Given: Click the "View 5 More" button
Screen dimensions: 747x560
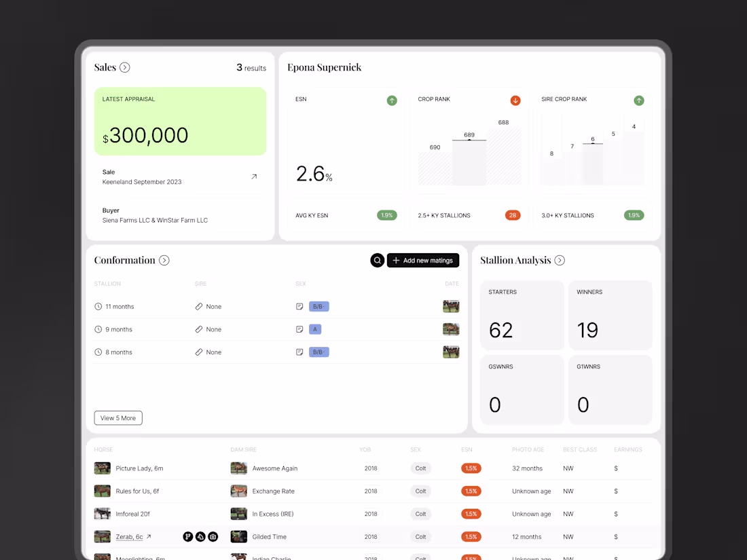Looking at the screenshot, I should [x=117, y=418].
